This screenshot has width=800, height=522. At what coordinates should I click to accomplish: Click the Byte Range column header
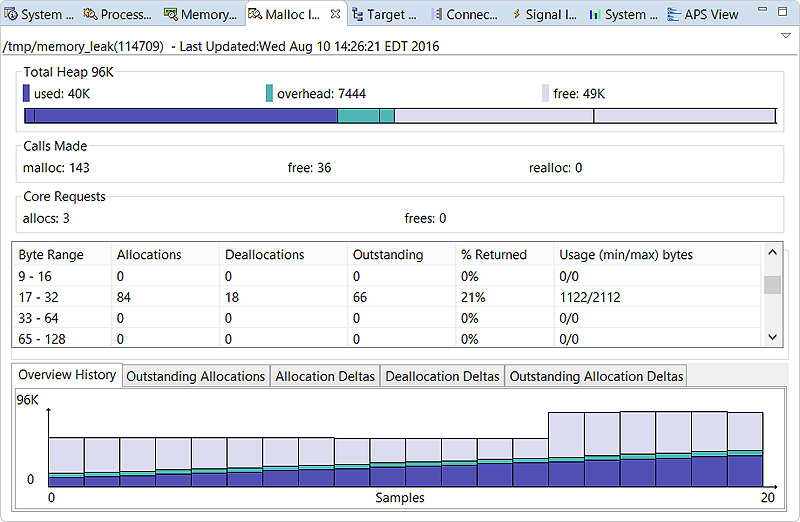pos(51,255)
